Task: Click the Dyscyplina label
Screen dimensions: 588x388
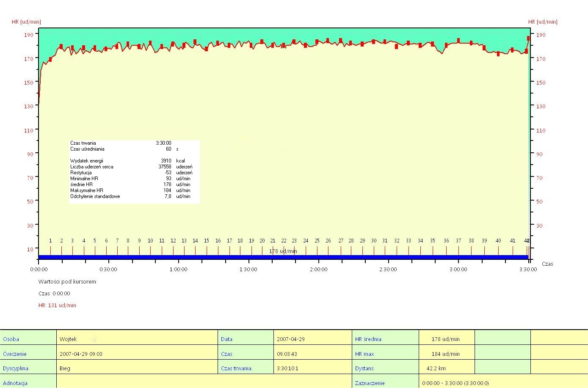Action: click(x=16, y=368)
